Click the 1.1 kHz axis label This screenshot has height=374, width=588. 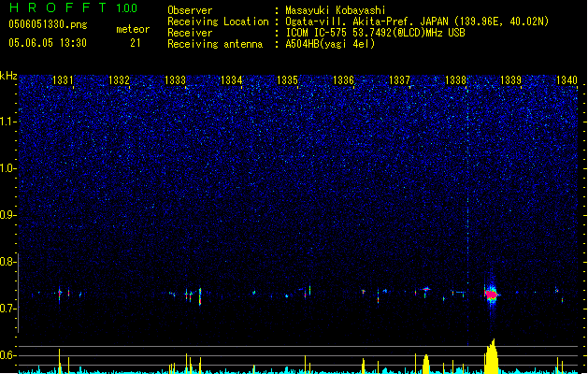coord(8,122)
